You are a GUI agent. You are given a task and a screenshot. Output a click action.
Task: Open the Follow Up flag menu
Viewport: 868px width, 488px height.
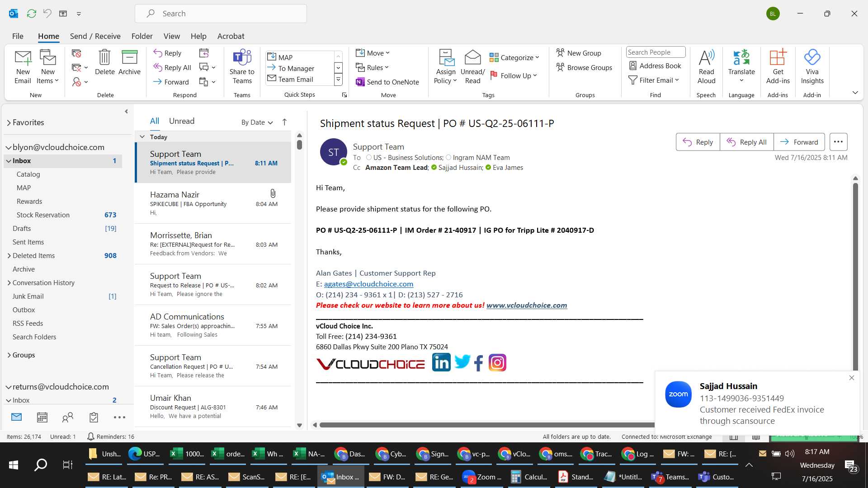click(x=514, y=75)
